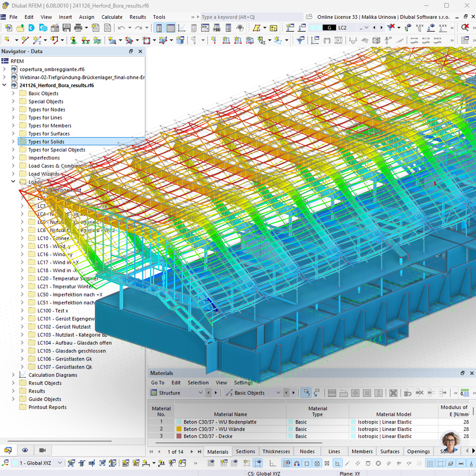The height and width of the screenshot is (476, 476).
Task: Select the New Line tool
Action: [25, 40]
